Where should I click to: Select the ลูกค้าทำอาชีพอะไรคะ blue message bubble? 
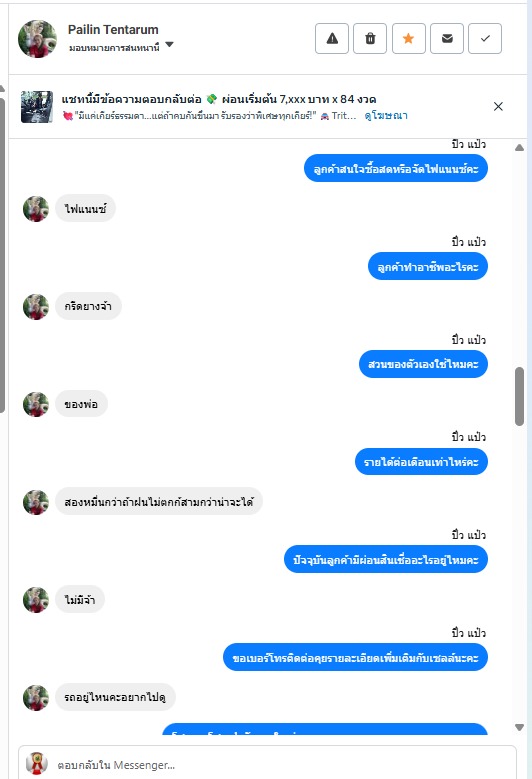click(428, 267)
